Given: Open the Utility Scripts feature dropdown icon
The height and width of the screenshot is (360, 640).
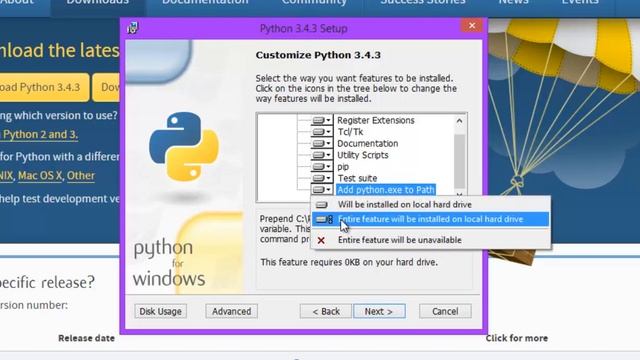Looking at the screenshot, I should pyautogui.click(x=322, y=155).
